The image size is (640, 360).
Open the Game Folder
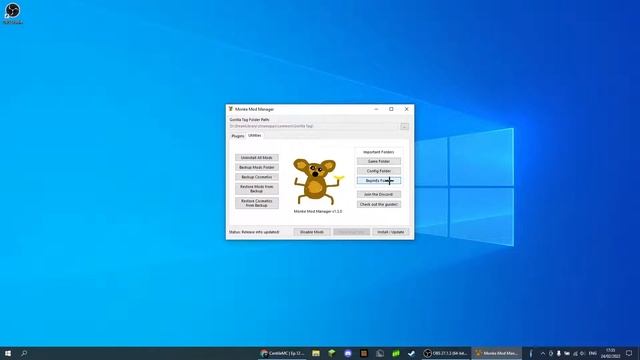[x=379, y=161]
